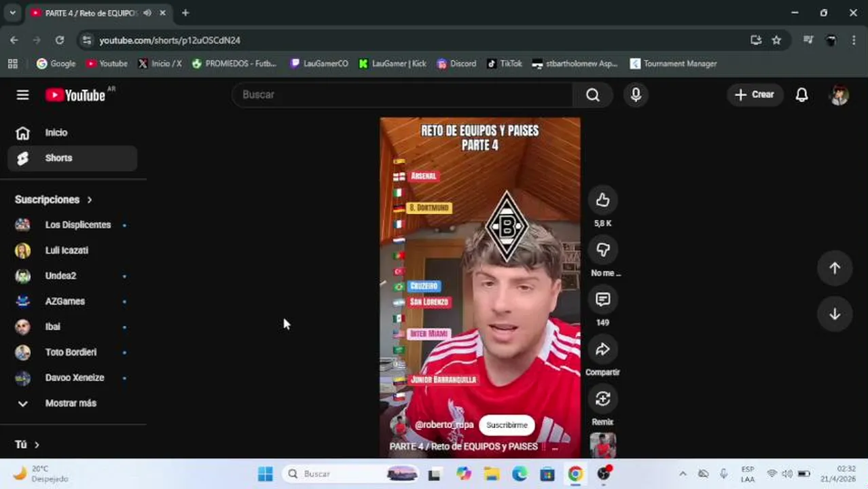Open the AZGames subscription
Screen dimensions: 868x489
[73, 301]
